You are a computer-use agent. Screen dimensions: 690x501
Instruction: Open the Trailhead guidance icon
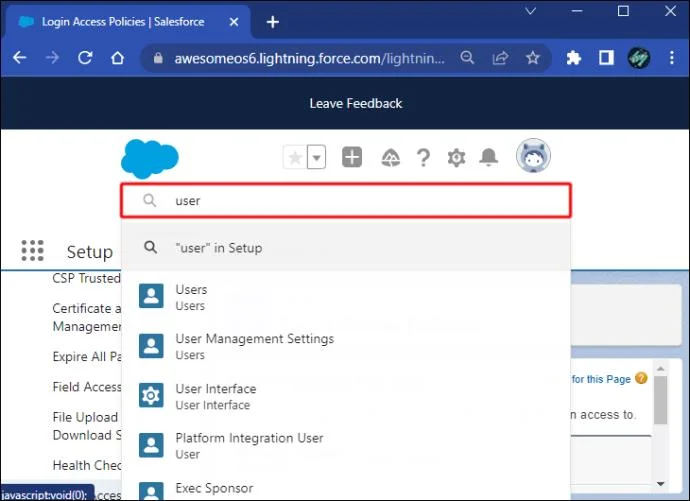pos(390,157)
